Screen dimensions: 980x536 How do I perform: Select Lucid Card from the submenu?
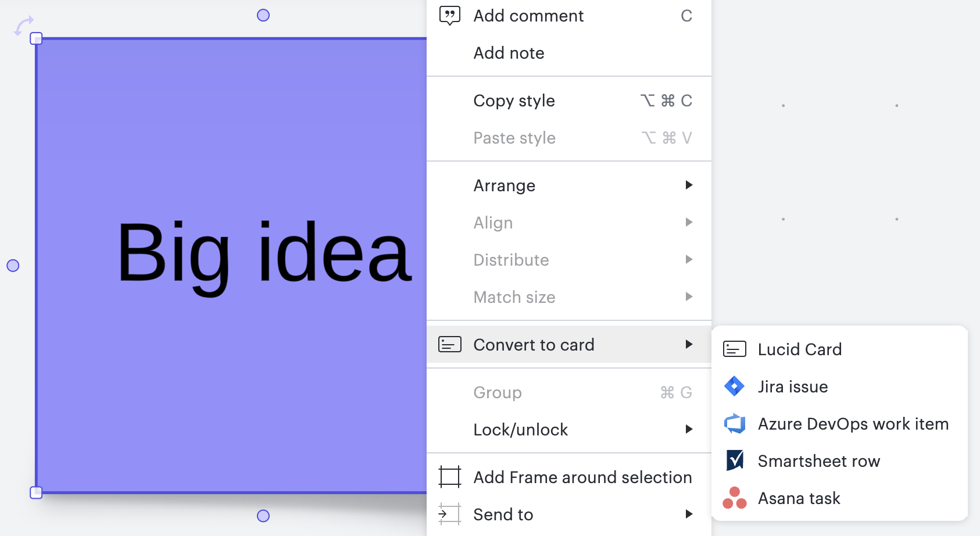[x=800, y=349]
